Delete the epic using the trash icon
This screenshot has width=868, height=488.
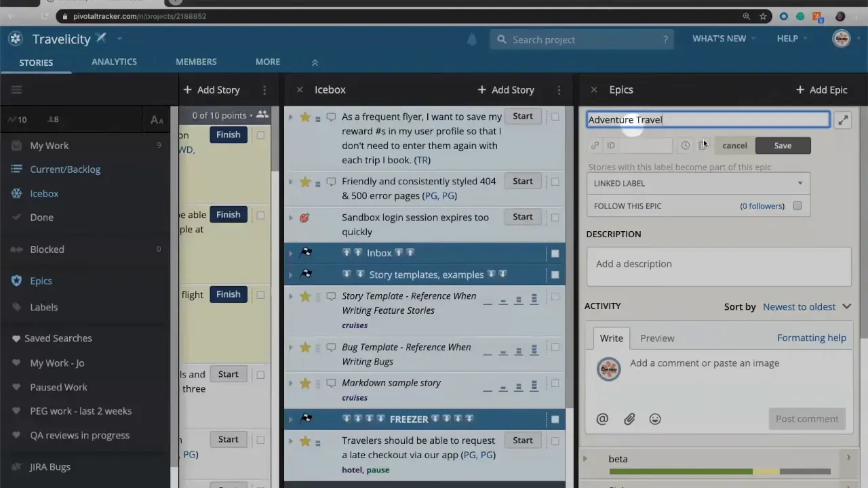[x=703, y=145]
